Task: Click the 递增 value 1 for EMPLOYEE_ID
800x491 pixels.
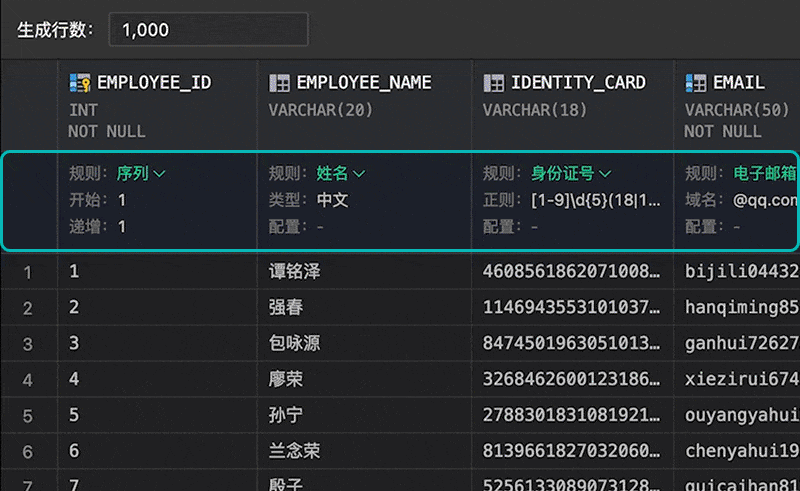Action: [122, 227]
